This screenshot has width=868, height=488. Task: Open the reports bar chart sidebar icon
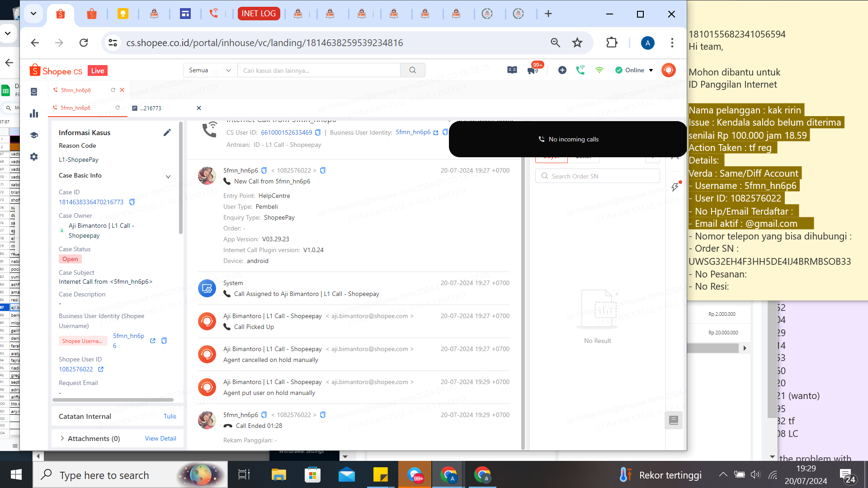34,113
